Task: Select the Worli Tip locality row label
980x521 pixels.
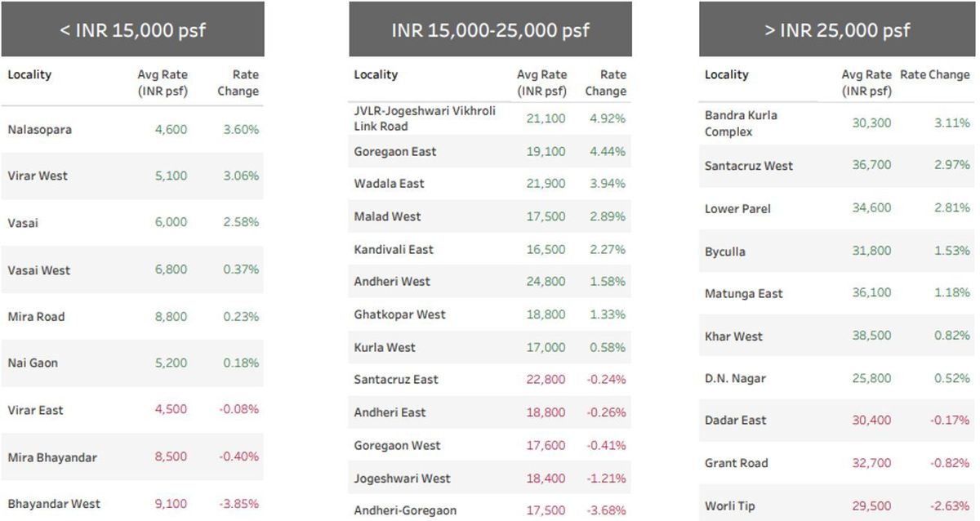Action: coord(729,505)
